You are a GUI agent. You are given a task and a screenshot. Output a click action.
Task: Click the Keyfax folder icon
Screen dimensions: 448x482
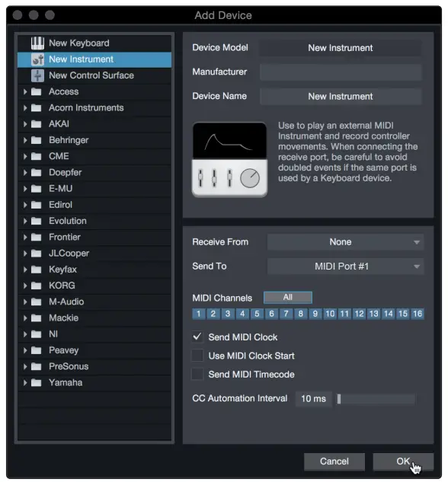click(x=37, y=270)
